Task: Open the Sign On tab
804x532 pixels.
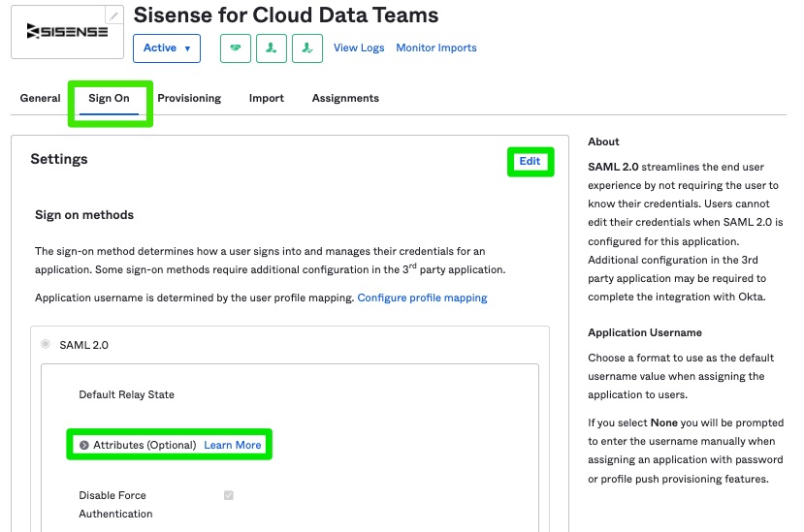Action: tap(109, 98)
